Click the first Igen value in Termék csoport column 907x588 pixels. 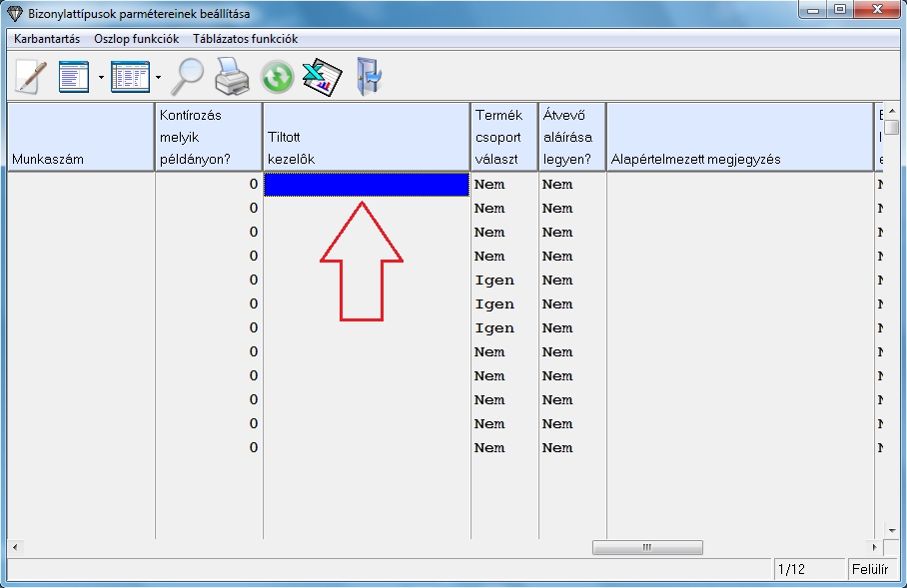[494, 281]
